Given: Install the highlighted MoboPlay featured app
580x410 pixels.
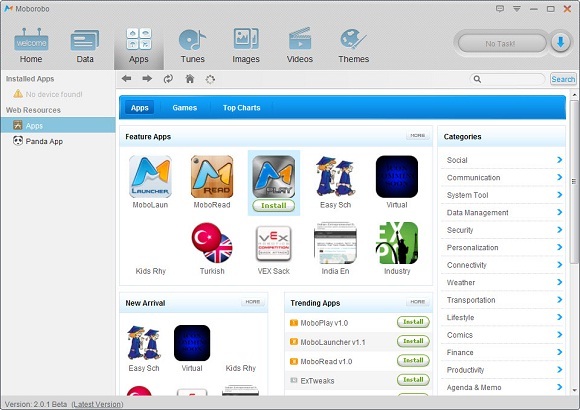Looking at the screenshot, I should pos(274,205).
